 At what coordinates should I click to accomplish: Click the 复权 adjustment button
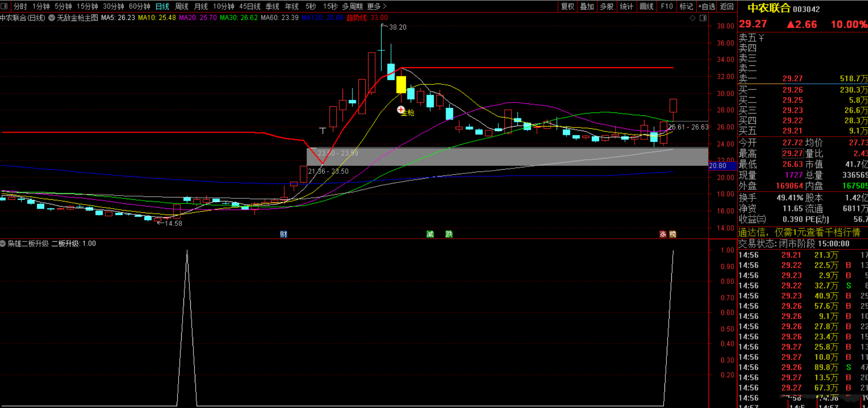pos(568,6)
